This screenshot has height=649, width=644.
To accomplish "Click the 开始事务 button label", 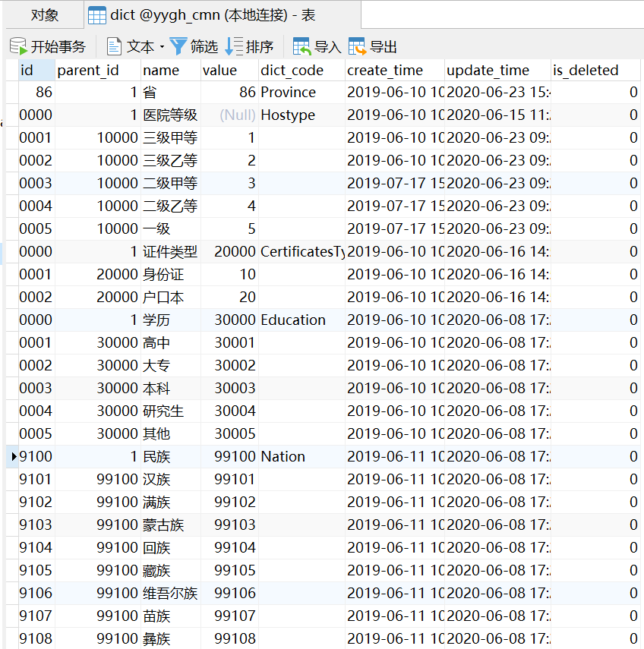I will tap(58, 47).
